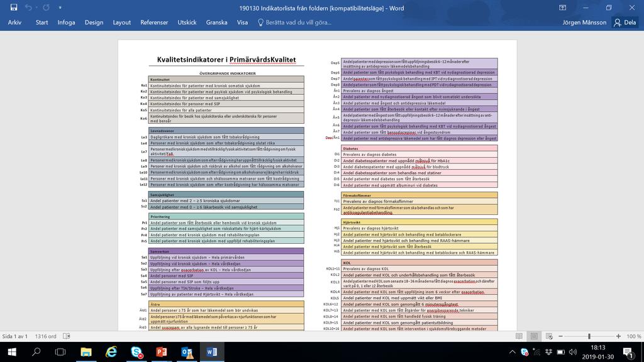Click the clock showing 18:13
The image size is (644, 362).
click(x=598, y=348)
